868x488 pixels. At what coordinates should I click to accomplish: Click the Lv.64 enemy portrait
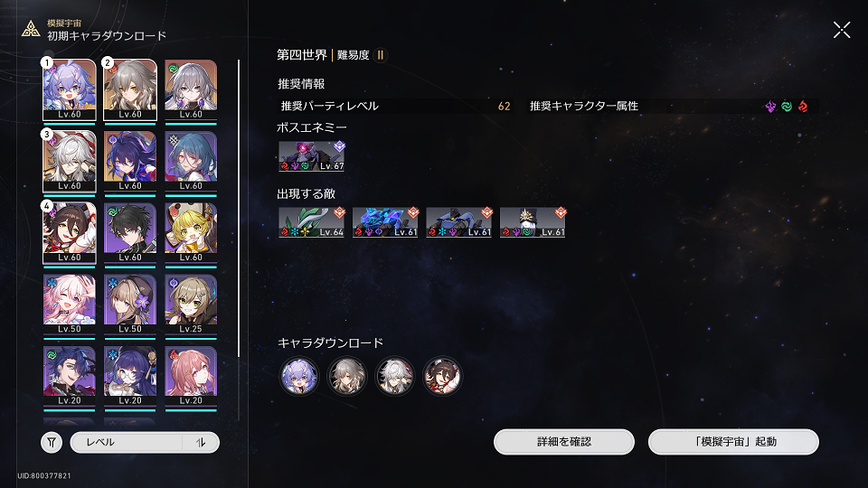pyautogui.click(x=312, y=222)
